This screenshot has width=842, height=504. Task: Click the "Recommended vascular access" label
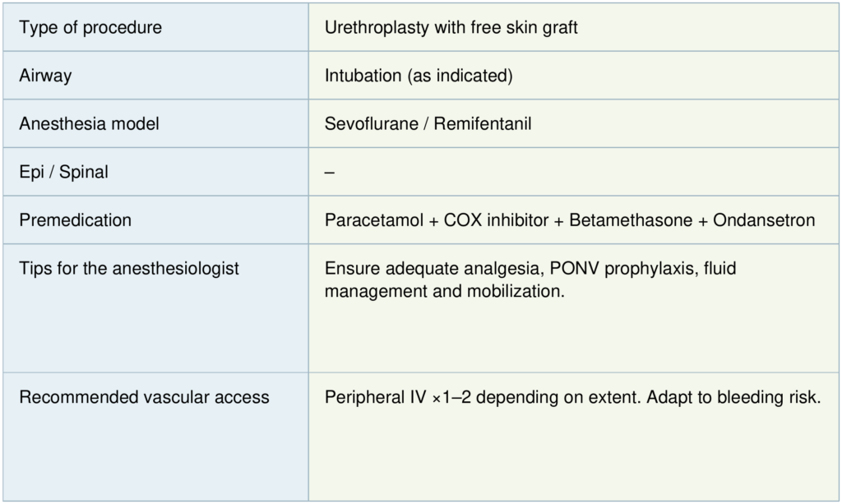[x=144, y=398]
